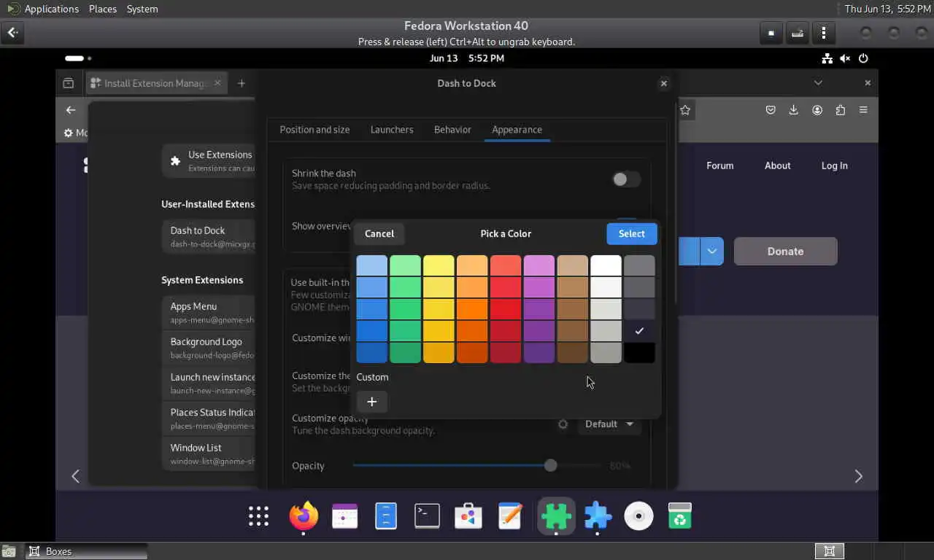Viewport: 934px width, 560px height.
Task: Open the Text Editor in the dock
Action: (x=510, y=516)
